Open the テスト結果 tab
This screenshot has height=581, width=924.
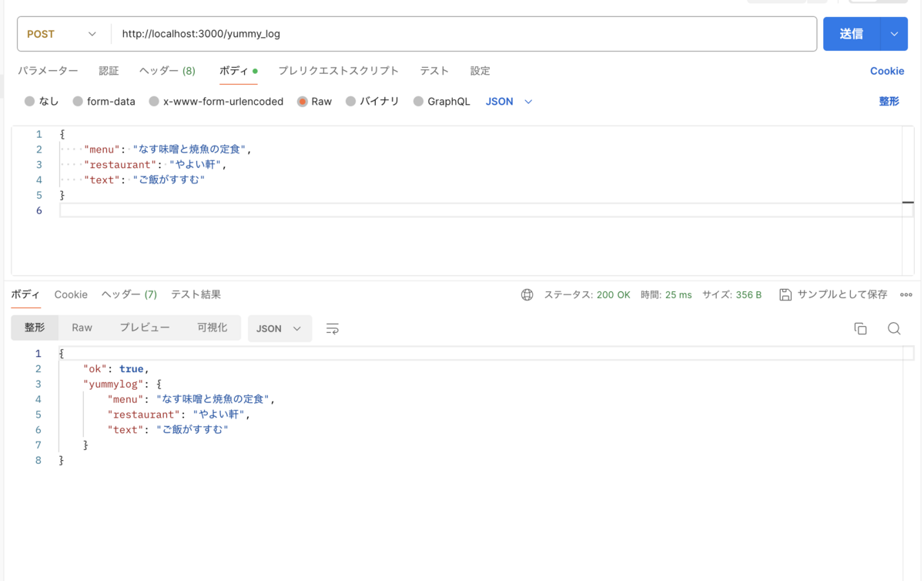pyautogui.click(x=196, y=294)
